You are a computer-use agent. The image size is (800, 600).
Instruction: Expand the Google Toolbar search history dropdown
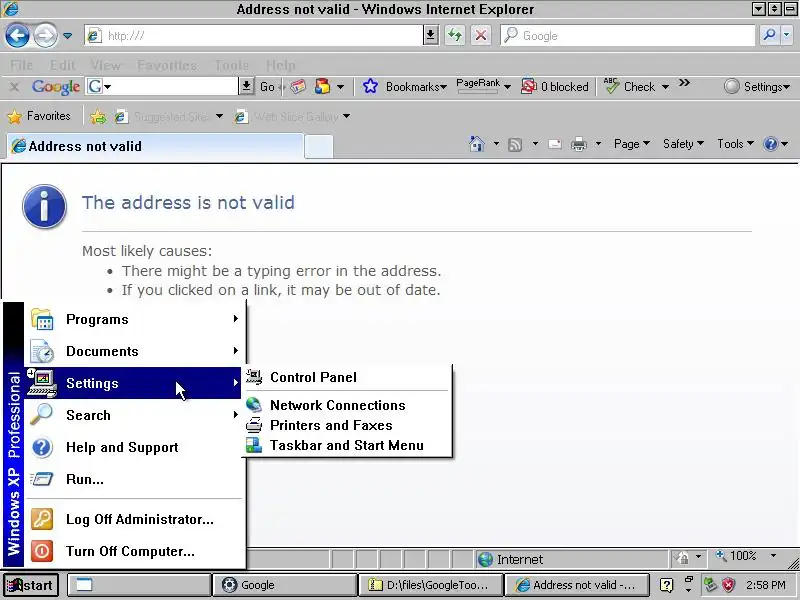click(246, 86)
